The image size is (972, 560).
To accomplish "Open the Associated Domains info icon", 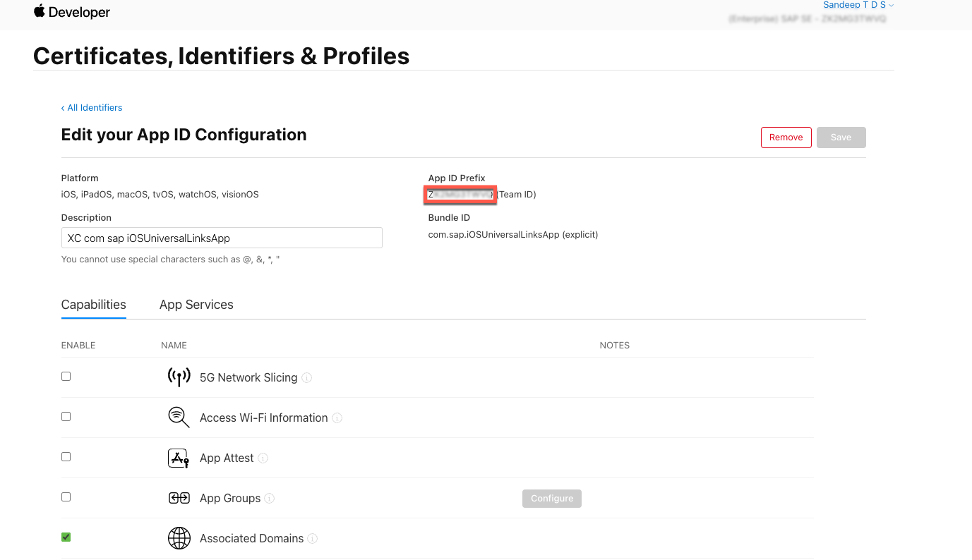I will [x=313, y=539].
